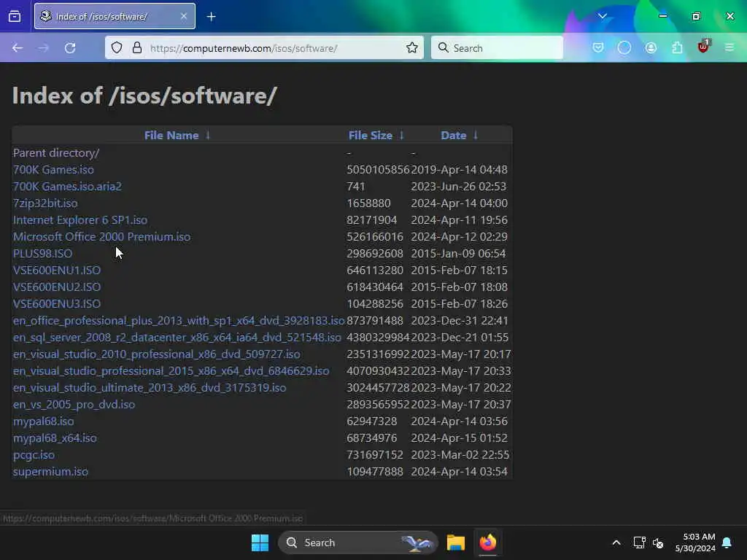Viewport: 747px width, 560px height.
Task: Open the Extensions puzzle icon
Action: [x=677, y=47]
